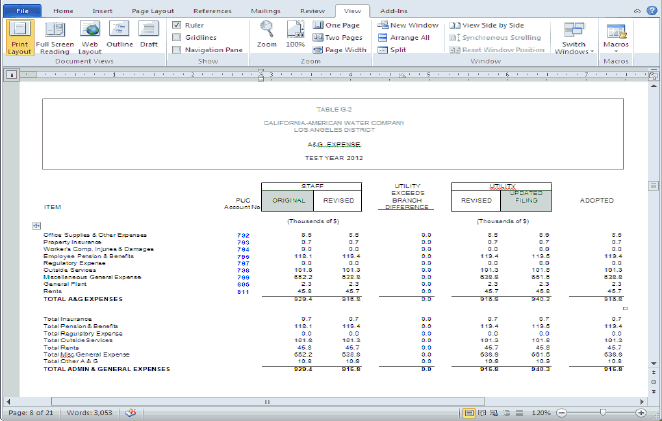The height and width of the screenshot is (421, 662).
Task: Switch to the Page Layout tab
Action: [x=153, y=9]
